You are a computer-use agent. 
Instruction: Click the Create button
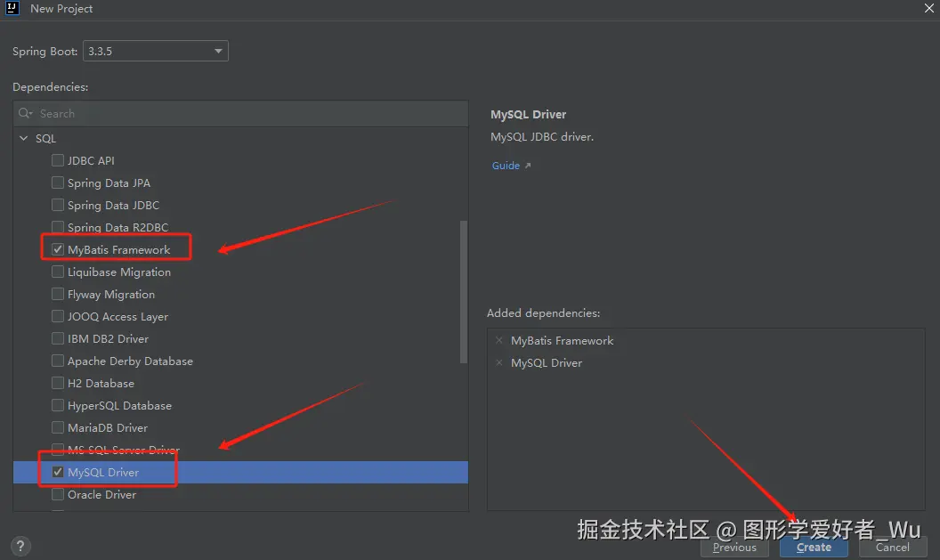[x=814, y=547]
